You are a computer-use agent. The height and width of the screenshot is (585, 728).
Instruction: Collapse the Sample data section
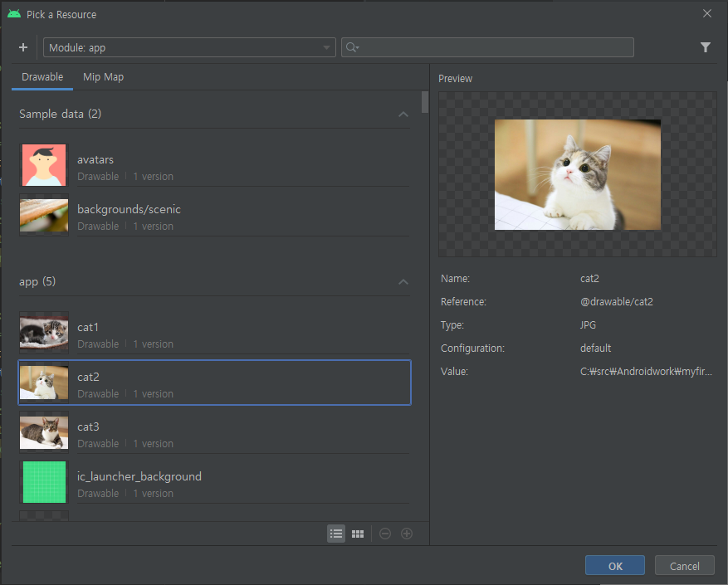point(403,115)
